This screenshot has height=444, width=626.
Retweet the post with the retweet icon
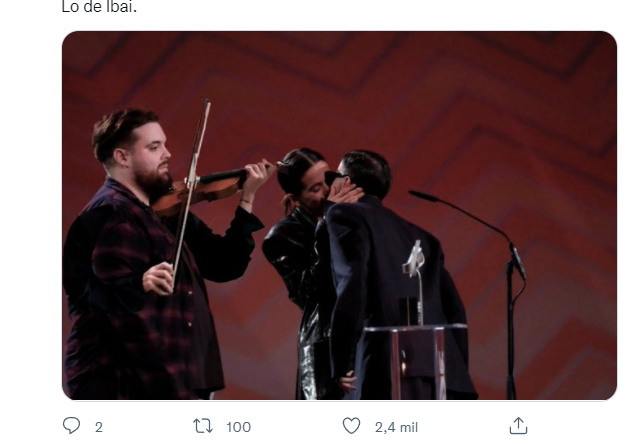pyautogui.click(x=206, y=426)
